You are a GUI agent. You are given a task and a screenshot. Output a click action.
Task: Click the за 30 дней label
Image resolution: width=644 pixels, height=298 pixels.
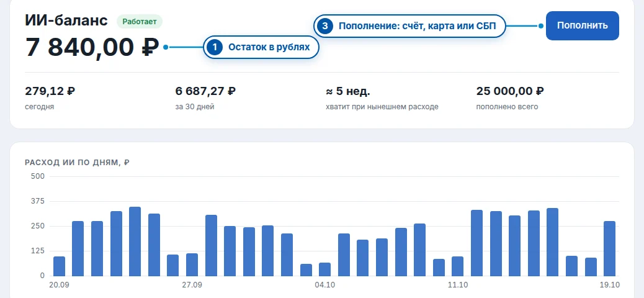pos(195,107)
